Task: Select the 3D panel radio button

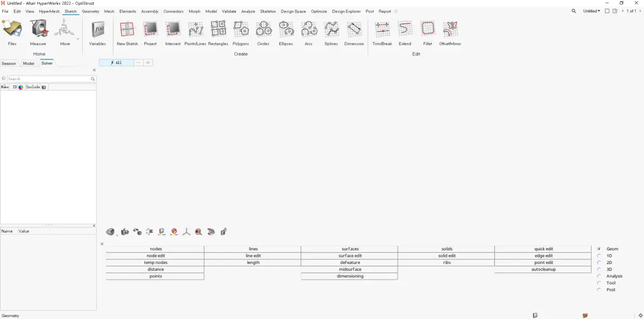Action: point(599,269)
